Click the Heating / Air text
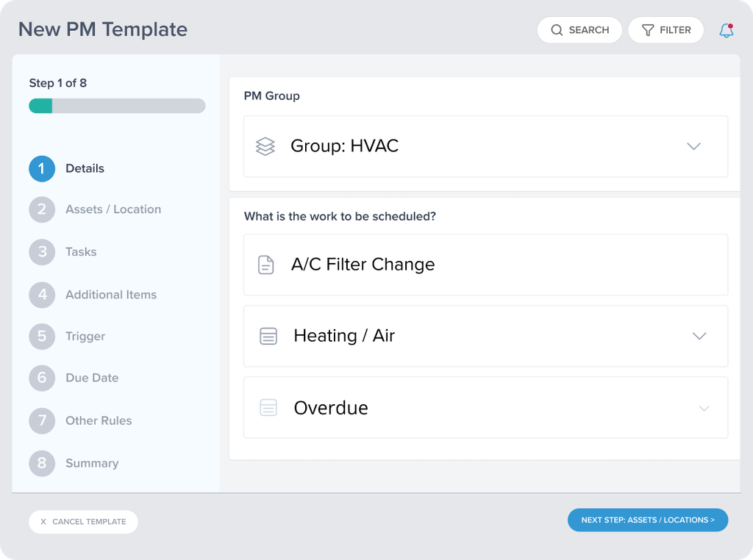753x560 pixels. 344,336
